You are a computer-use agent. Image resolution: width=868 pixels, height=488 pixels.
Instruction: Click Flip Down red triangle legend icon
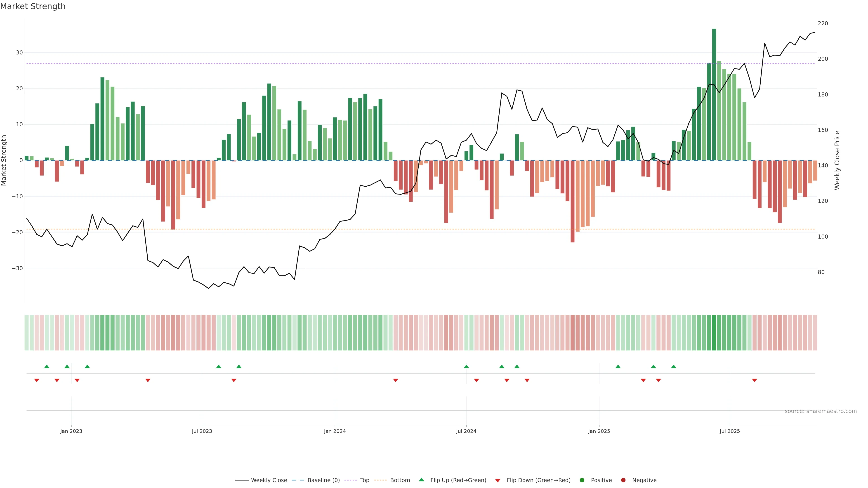[498, 481]
